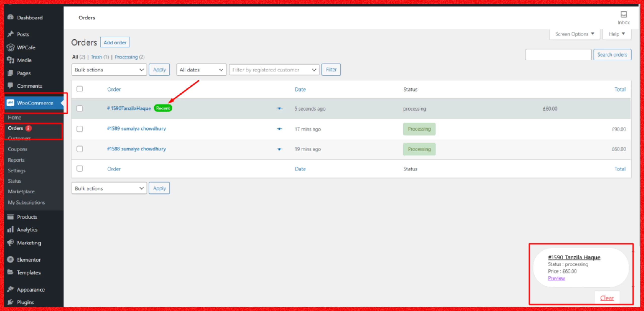Open Orders submenu item

click(16, 128)
